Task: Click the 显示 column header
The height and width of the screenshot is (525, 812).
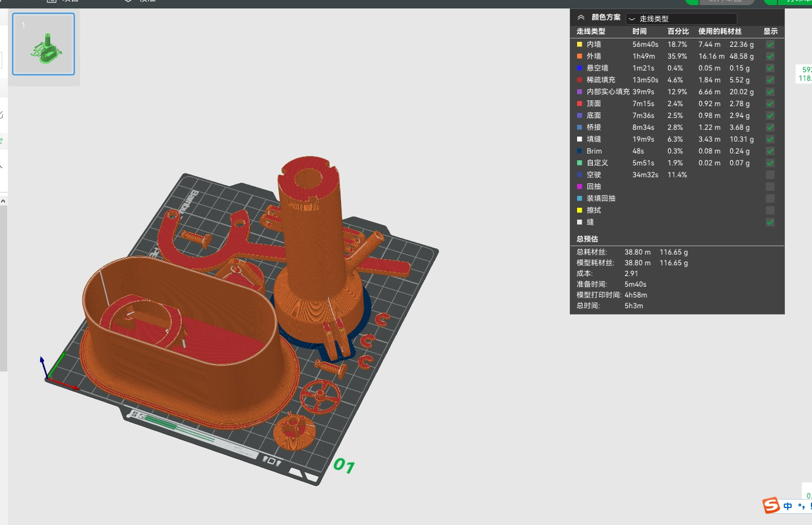Action: (770, 32)
